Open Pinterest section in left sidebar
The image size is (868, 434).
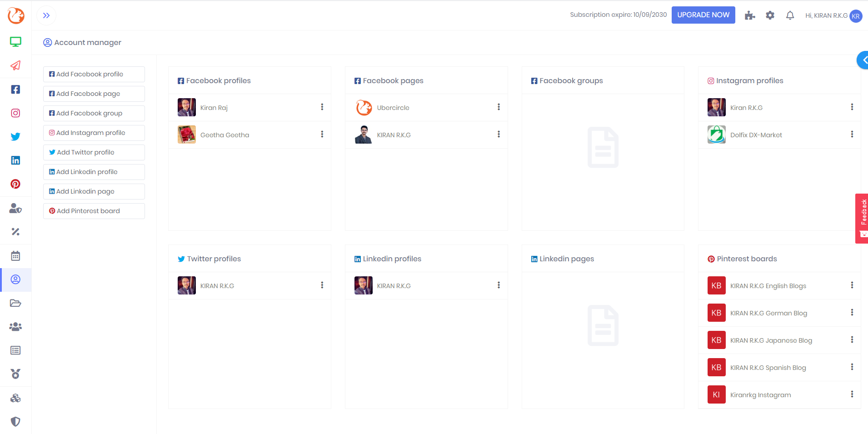click(15, 184)
